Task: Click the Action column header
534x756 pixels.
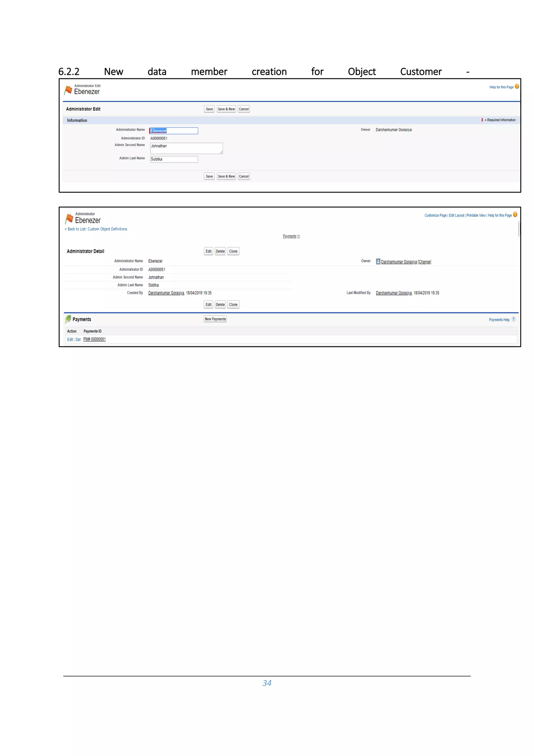Action: (x=72, y=331)
